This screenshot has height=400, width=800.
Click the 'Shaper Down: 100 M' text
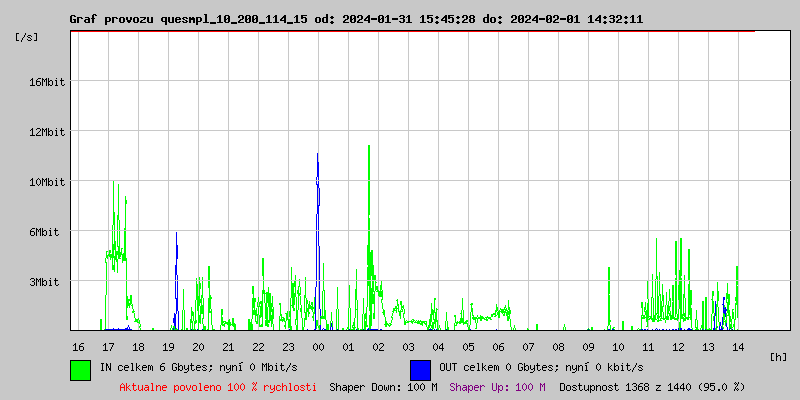383,387
